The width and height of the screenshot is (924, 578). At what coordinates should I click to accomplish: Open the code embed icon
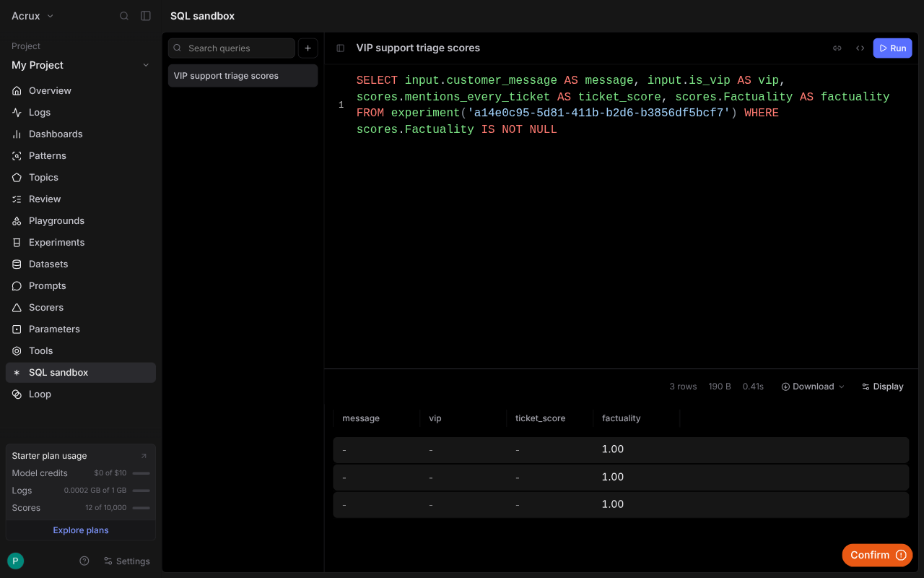pos(860,48)
